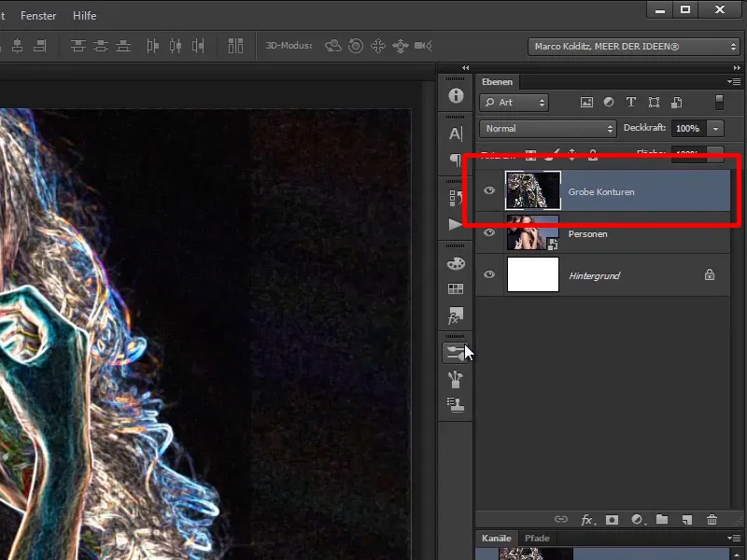Open the Art filter type dropdown
Screen dimensions: 747x560
click(x=514, y=103)
